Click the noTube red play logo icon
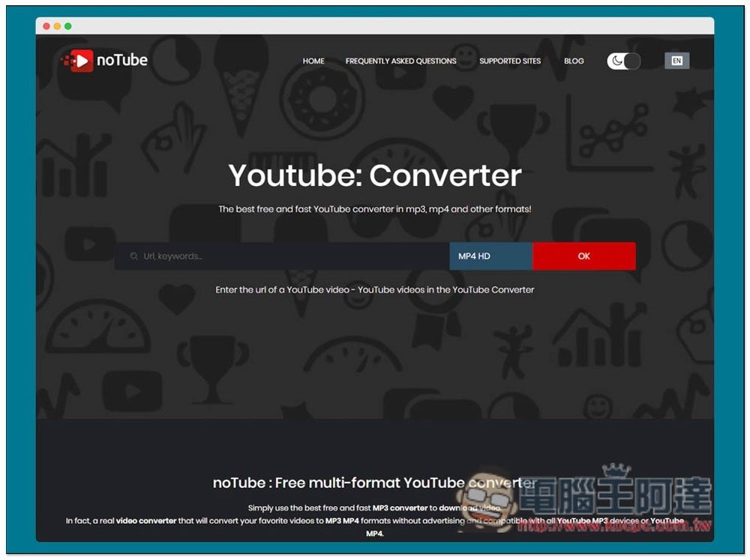 pyautogui.click(x=79, y=61)
